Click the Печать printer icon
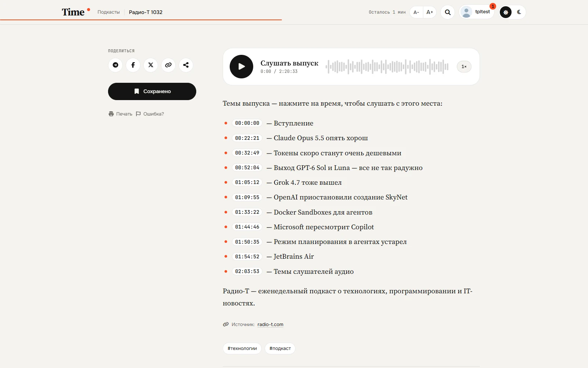The image size is (588, 368). tap(111, 114)
